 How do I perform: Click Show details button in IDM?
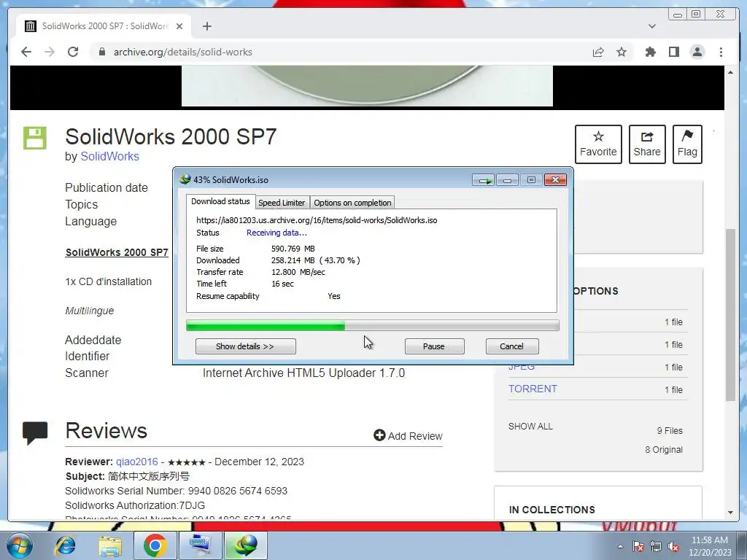tap(245, 346)
